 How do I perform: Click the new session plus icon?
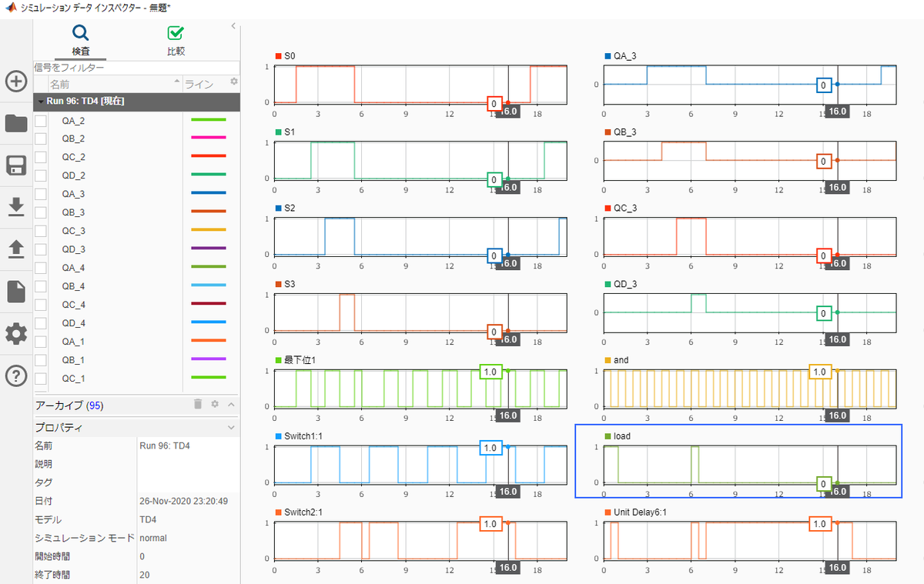click(16, 81)
